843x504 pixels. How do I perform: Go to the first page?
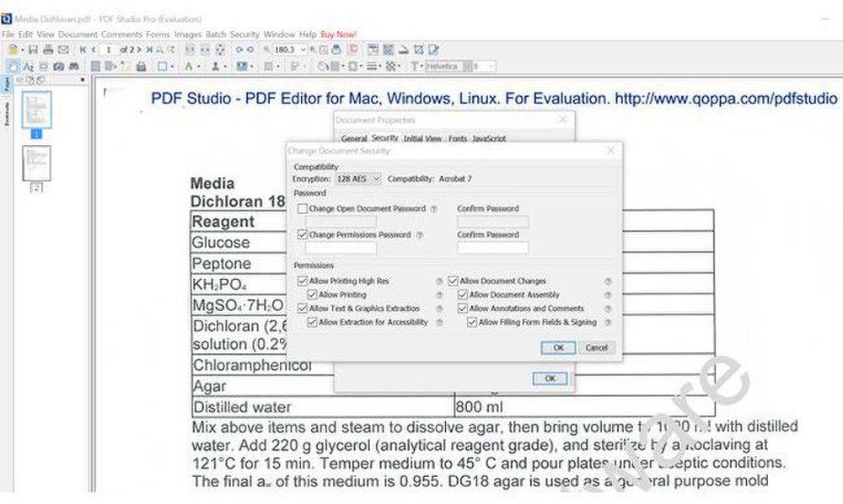(x=83, y=50)
